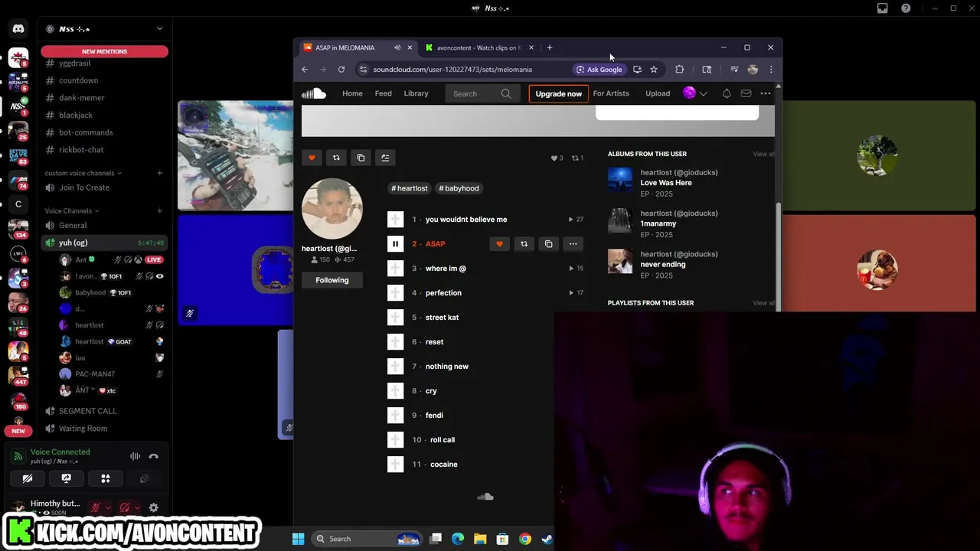Open a new browser tab
This screenshot has height=551, width=980.
(549, 47)
